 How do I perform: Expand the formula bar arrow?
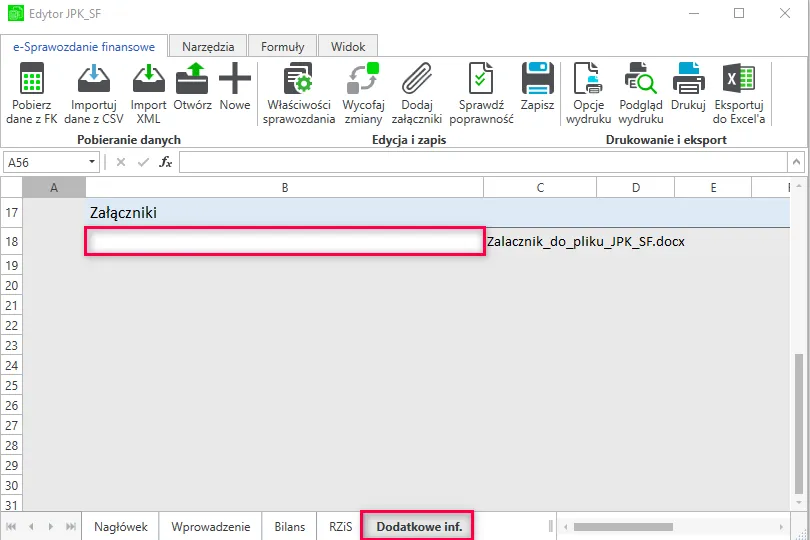(x=794, y=162)
